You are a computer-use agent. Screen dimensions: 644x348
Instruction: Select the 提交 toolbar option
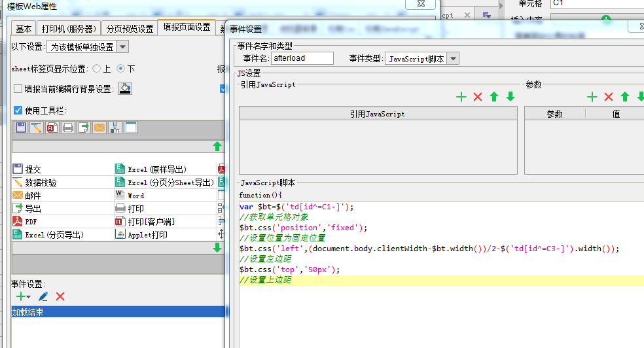tap(62, 169)
